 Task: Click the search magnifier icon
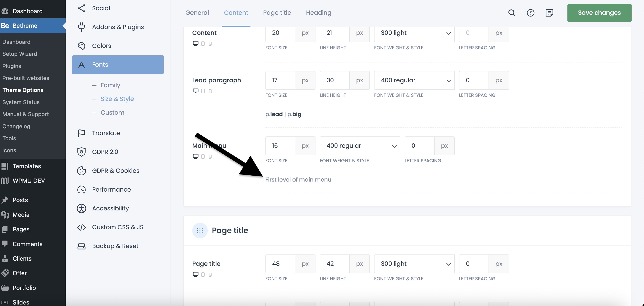(x=512, y=13)
